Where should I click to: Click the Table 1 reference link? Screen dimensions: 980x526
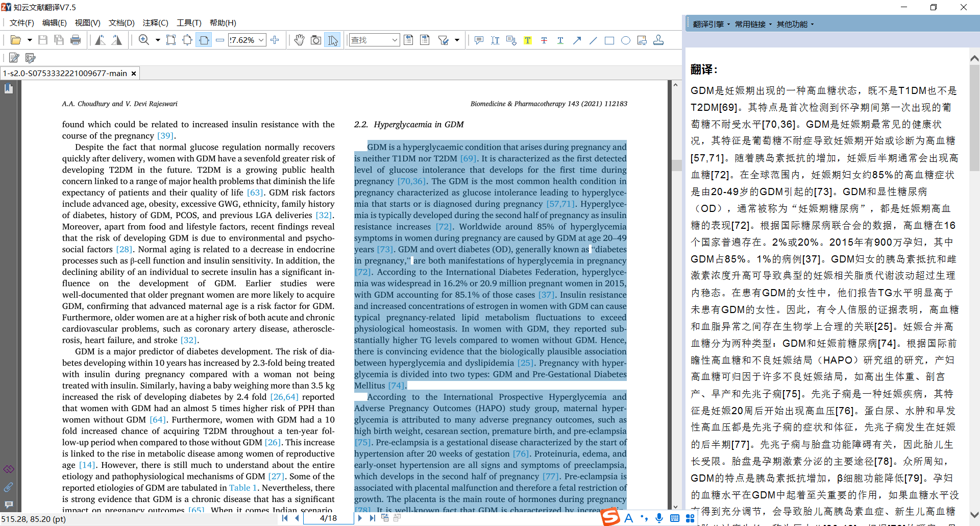(x=243, y=488)
